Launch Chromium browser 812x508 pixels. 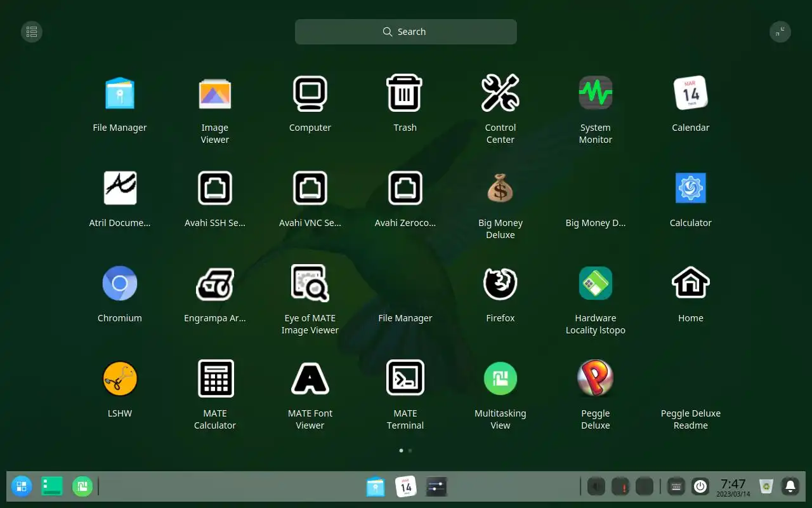coord(120,284)
